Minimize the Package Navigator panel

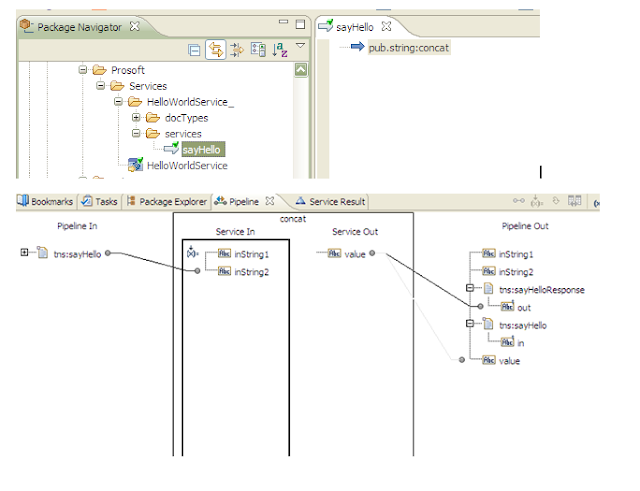tap(283, 22)
